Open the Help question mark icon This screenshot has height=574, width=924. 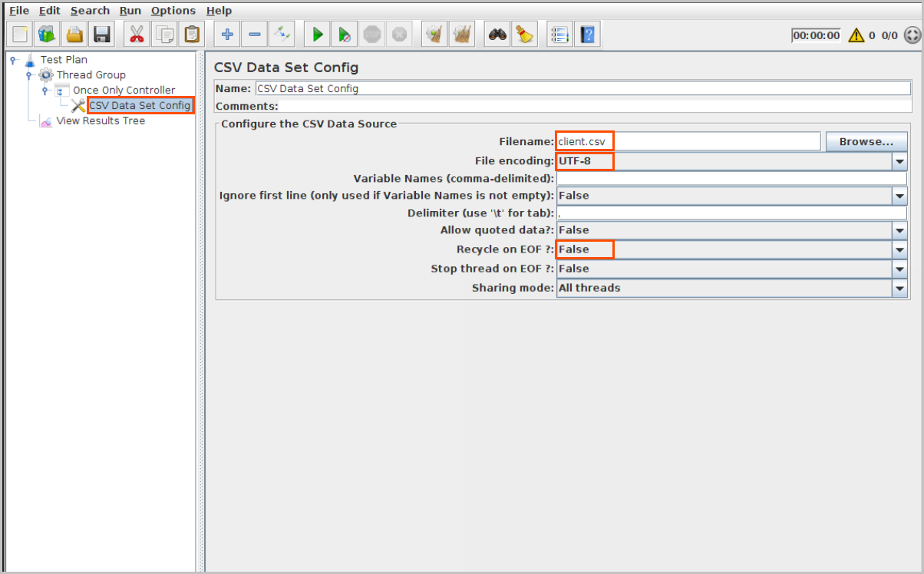pyautogui.click(x=588, y=35)
